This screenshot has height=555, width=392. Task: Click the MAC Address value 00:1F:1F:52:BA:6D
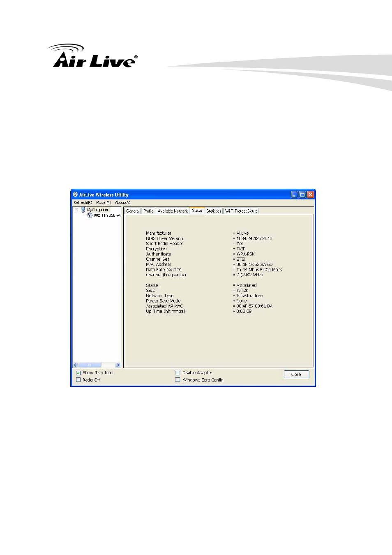point(254,264)
